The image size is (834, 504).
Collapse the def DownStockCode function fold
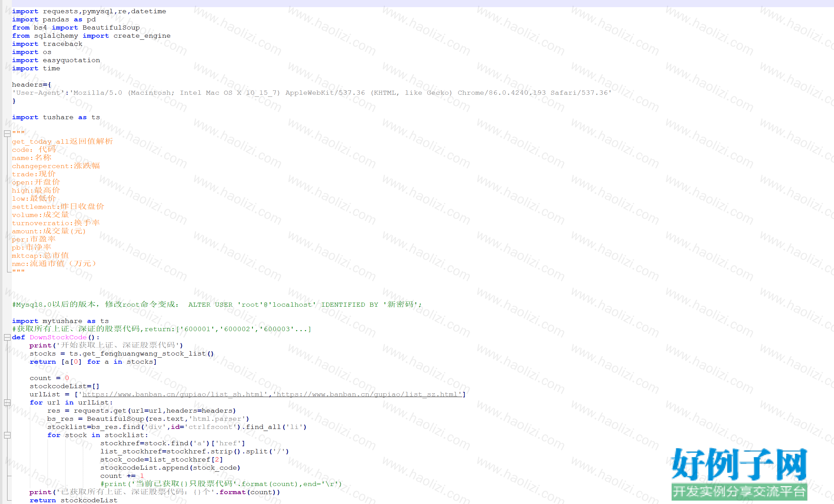(x=7, y=337)
